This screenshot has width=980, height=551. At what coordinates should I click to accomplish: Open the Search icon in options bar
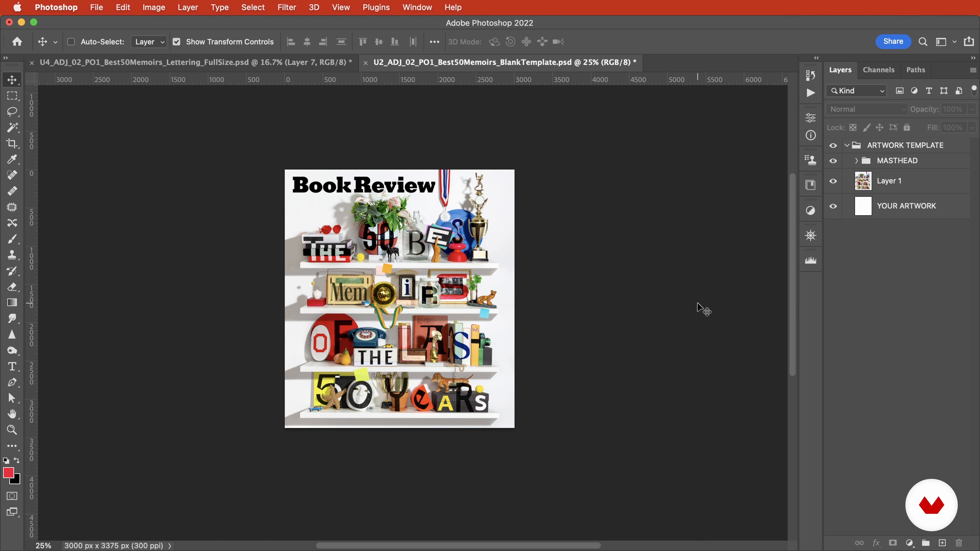(923, 42)
